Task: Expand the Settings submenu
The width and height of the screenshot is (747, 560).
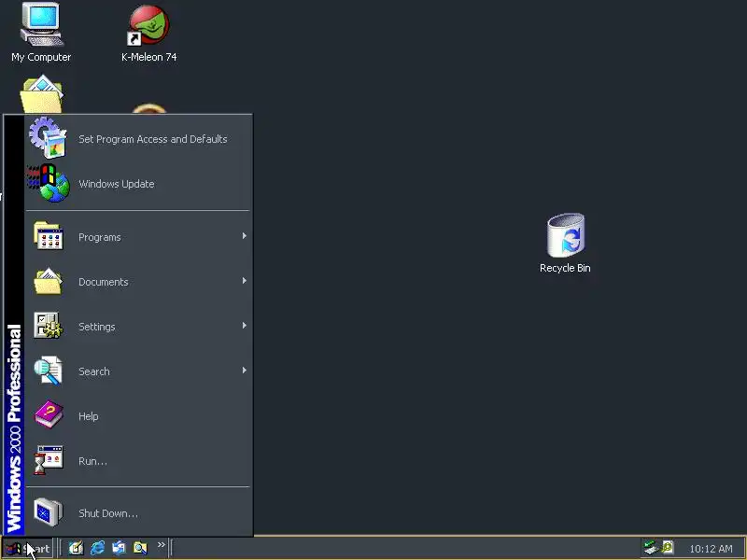Action: pyautogui.click(x=138, y=327)
